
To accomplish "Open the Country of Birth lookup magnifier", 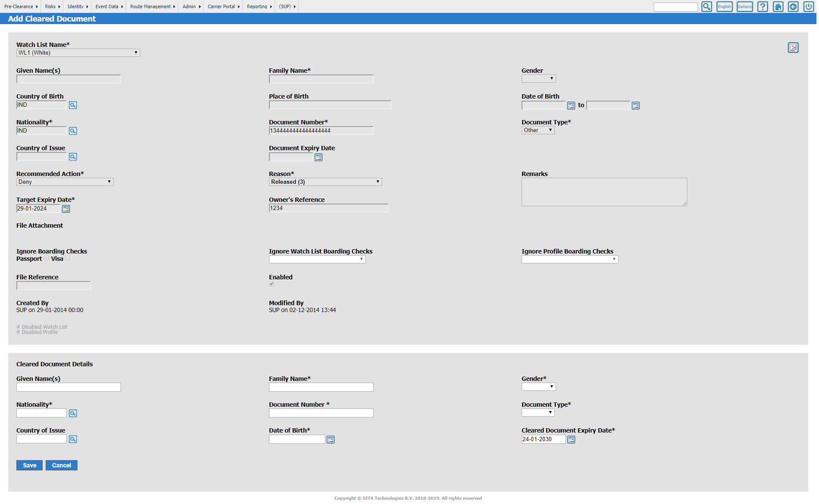I will pyautogui.click(x=72, y=105).
